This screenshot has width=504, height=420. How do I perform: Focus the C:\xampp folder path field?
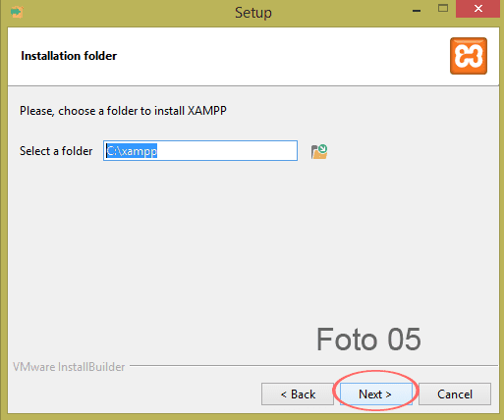click(200, 151)
